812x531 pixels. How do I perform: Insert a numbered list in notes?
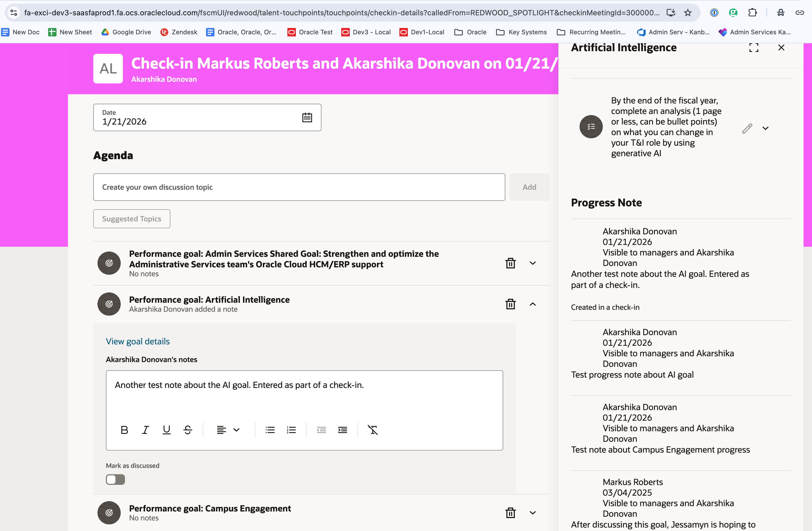pos(291,430)
